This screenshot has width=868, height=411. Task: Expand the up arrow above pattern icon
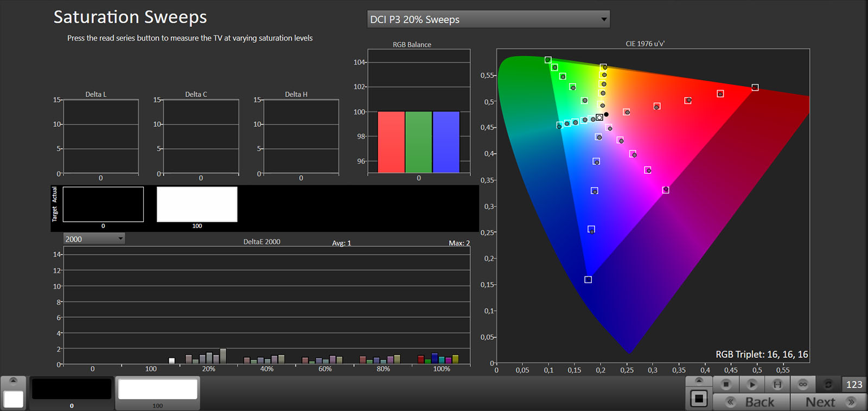(x=699, y=381)
